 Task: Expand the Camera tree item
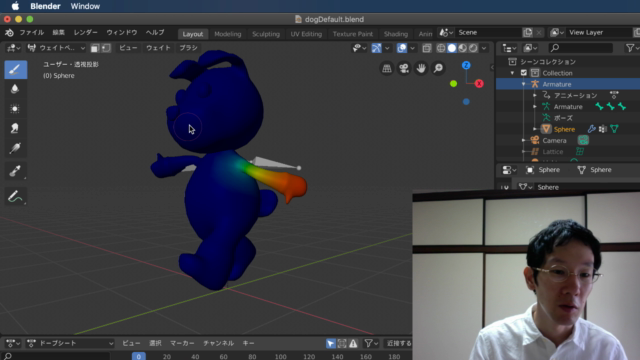click(524, 140)
